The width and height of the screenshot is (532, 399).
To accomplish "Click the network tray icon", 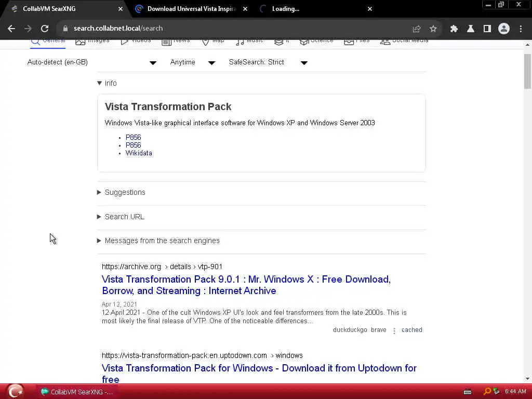I will (496, 392).
